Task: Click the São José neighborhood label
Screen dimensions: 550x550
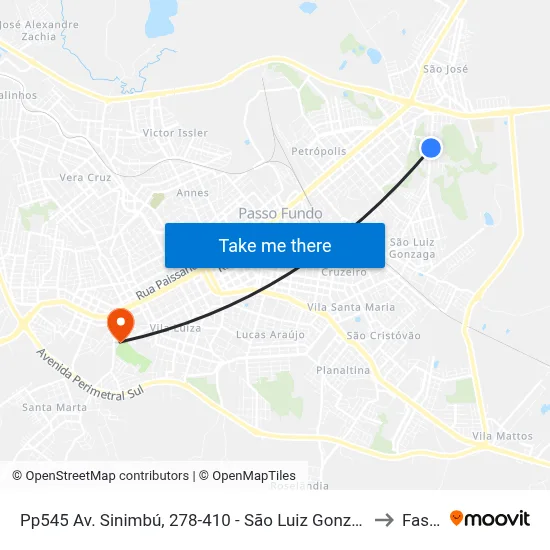Action: pos(445,69)
